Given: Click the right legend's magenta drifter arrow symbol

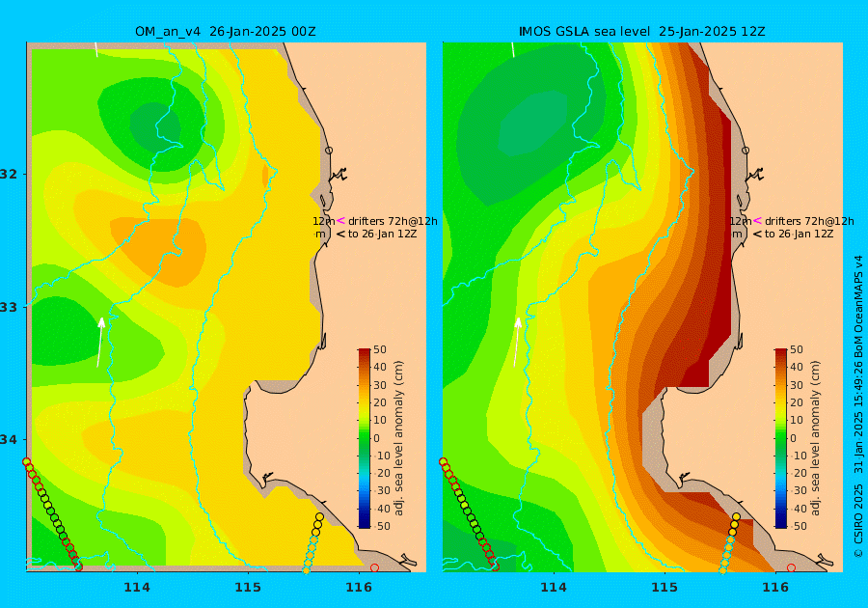Looking at the screenshot, I should coord(757,220).
